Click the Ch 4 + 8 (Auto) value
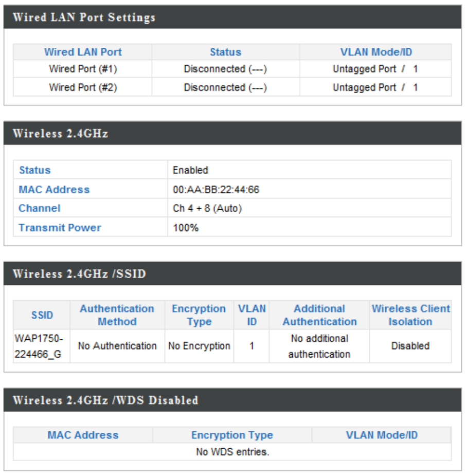 click(x=207, y=208)
